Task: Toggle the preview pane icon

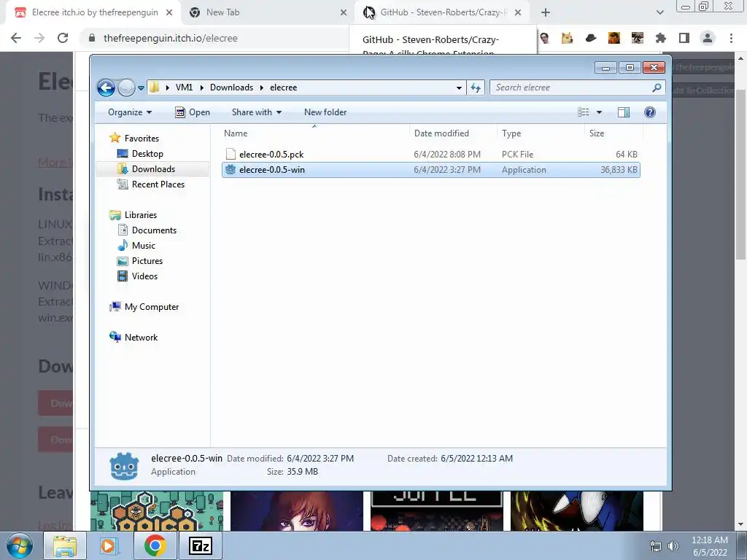Action: tap(624, 112)
